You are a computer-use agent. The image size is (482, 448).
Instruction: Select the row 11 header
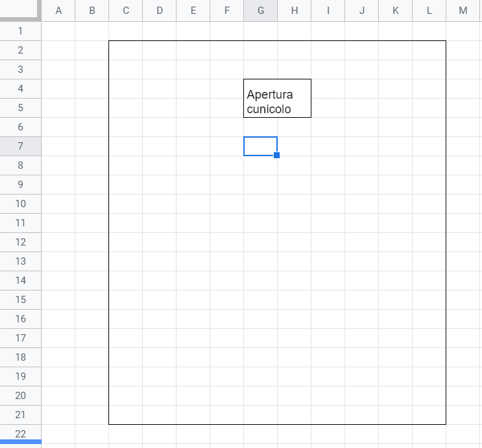click(x=20, y=223)
